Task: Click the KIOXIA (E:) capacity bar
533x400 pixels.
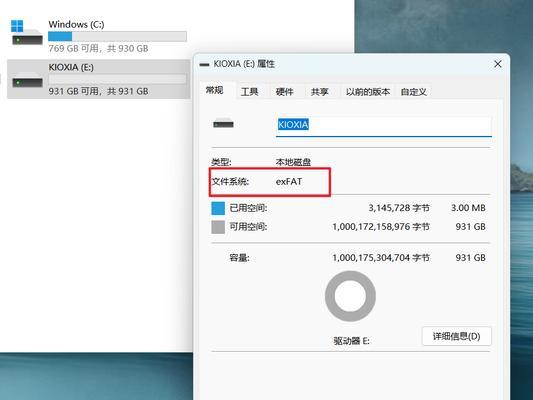Action: coord(117,79)
